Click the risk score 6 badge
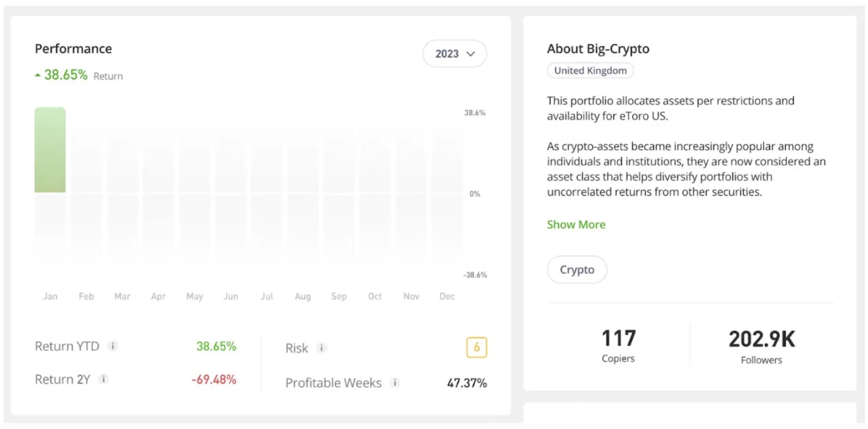868x429 pixels. [x=476, y=348]
